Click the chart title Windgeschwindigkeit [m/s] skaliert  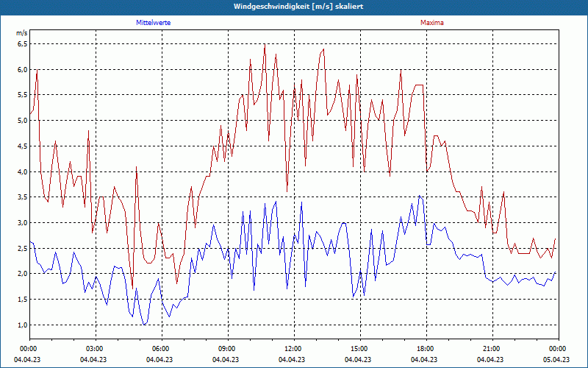(298, 7)
